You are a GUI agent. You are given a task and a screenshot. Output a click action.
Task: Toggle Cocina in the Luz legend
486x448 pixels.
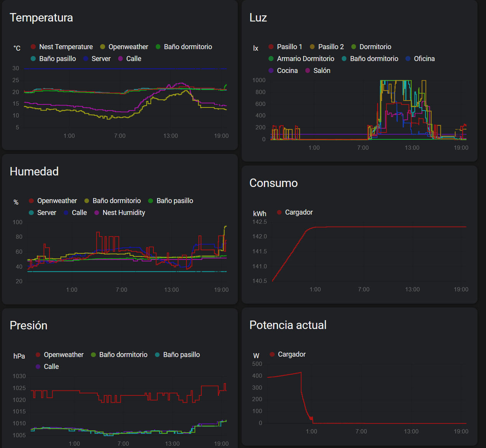283,71
